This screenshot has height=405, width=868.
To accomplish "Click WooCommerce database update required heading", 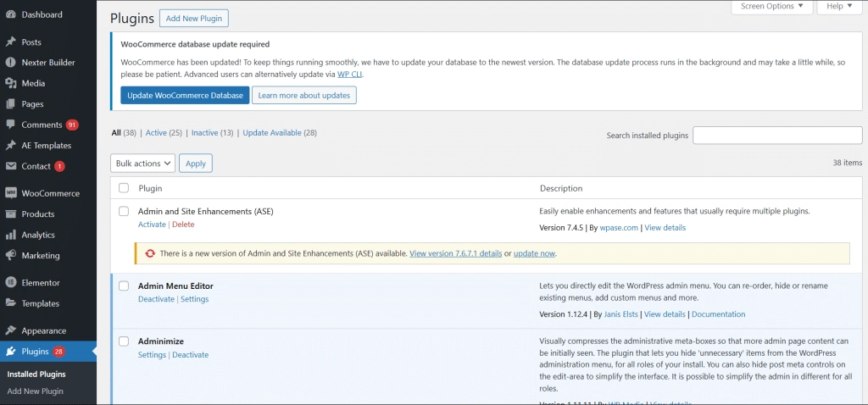I will click(x=195, y=44).
